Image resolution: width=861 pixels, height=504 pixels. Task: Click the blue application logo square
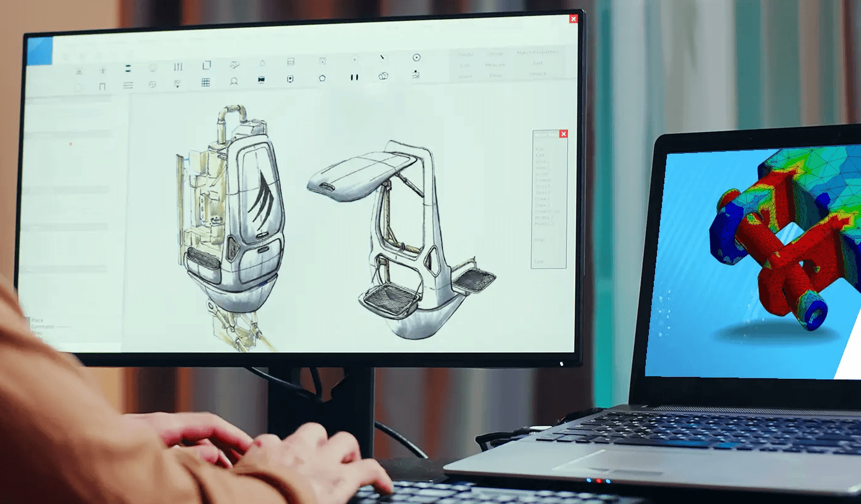[x=40, y=51]
